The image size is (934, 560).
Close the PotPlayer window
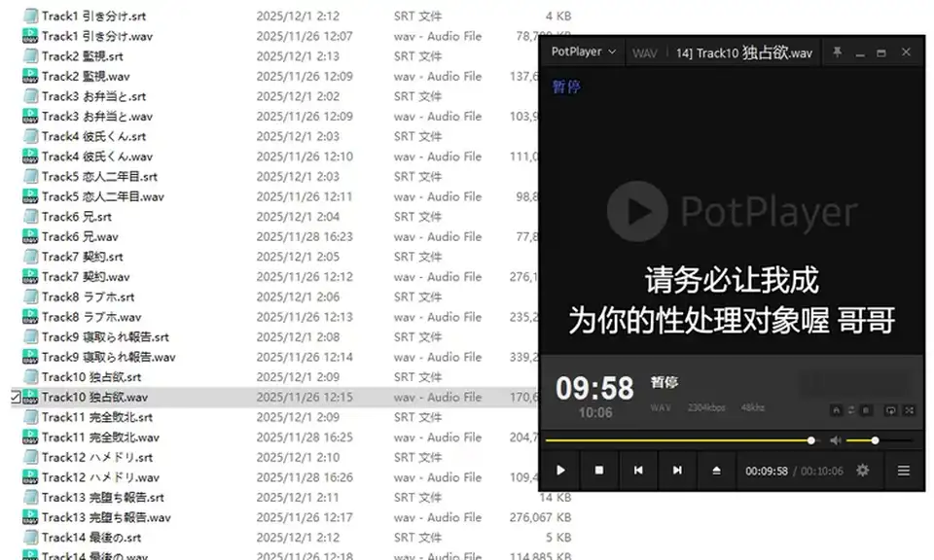click(x=906, y=52)
